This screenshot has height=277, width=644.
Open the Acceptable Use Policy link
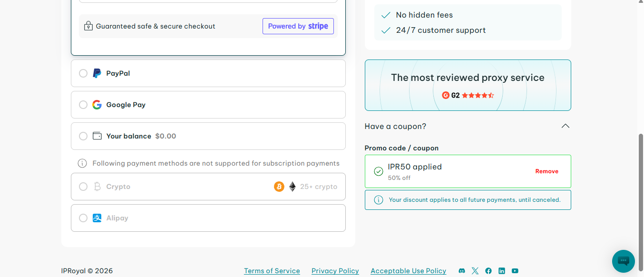coord(408,271)
